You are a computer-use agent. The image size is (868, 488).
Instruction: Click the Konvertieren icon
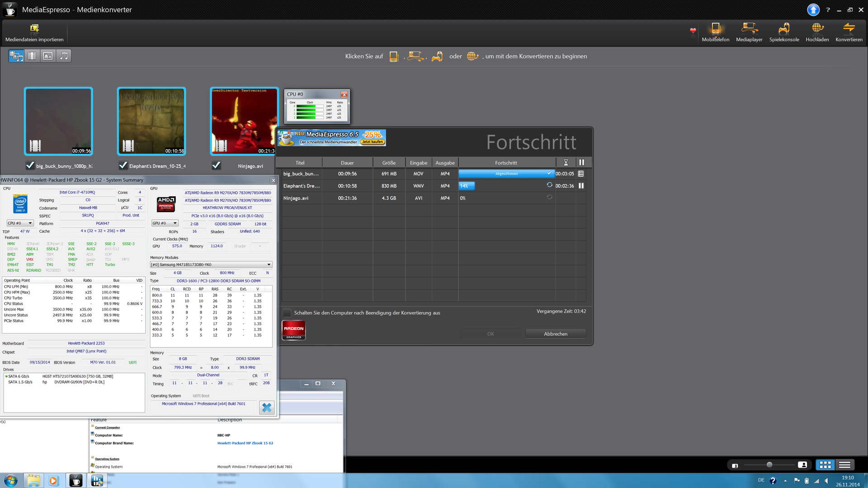click(x=849, y=29)
